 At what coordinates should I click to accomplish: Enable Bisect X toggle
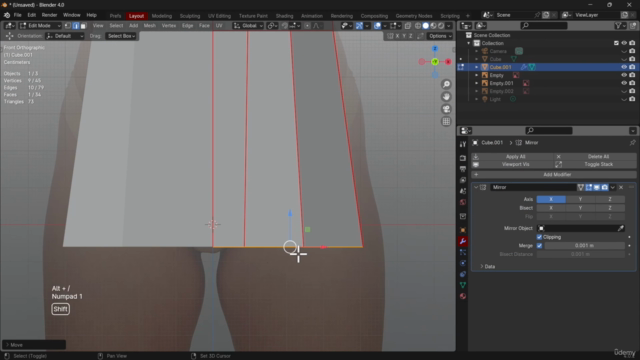pyautogui.click(x=551, y=208)
